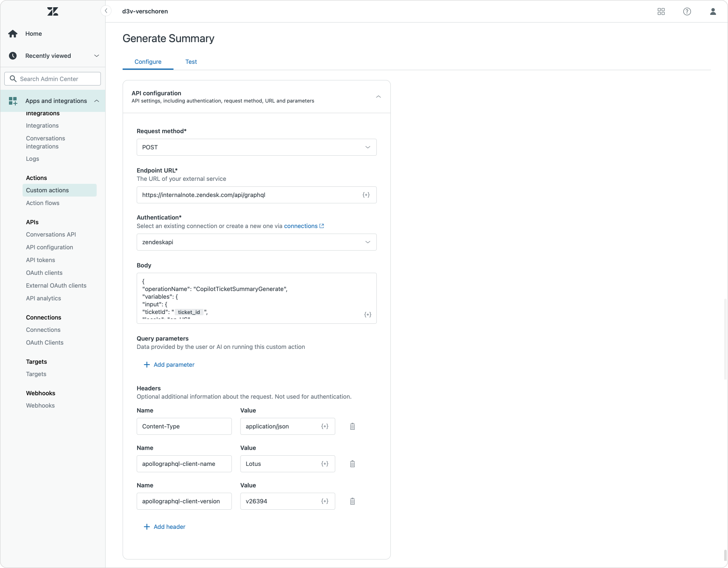Open the Authentication zendeskapi dropdown

click(x=256, y=242)
